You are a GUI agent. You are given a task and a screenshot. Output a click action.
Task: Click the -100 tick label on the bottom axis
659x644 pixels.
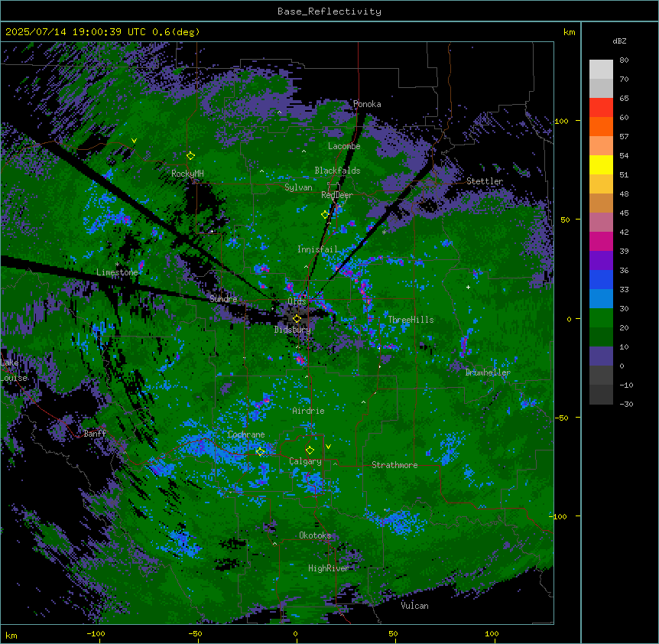96,633
